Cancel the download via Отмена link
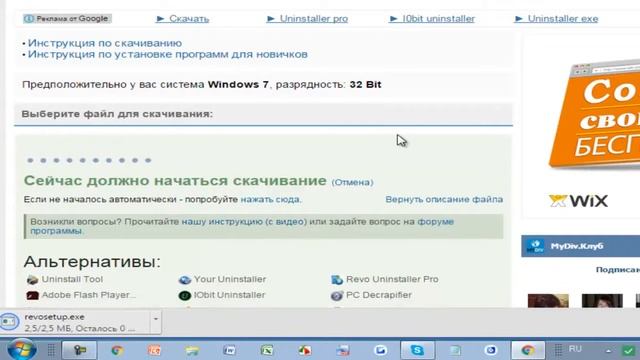The width and height of the screenshot is (640, 360). click(x=352, y=182)
